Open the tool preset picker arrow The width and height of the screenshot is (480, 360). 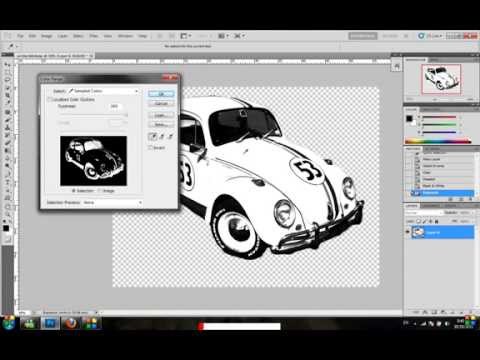pyautogui.click(x=17, y=46)
